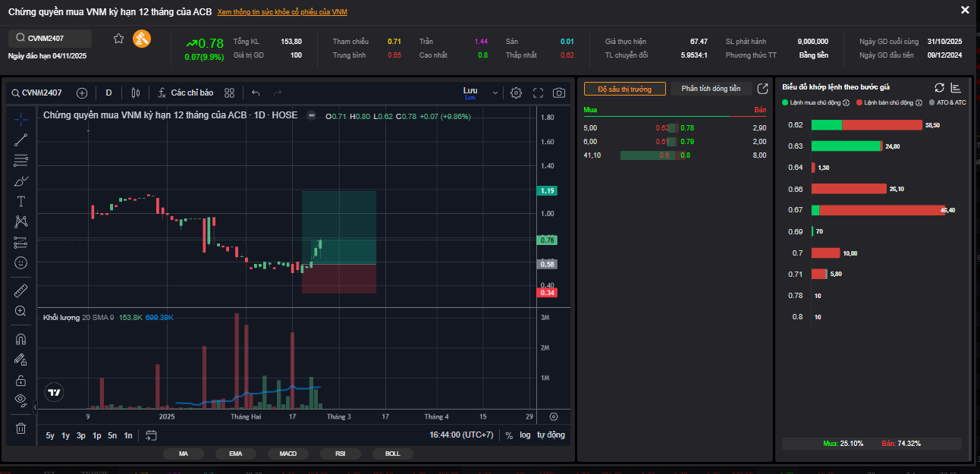Open chart settings gear icon
This screenshot has height=474, width=980.
click(516, 93)
